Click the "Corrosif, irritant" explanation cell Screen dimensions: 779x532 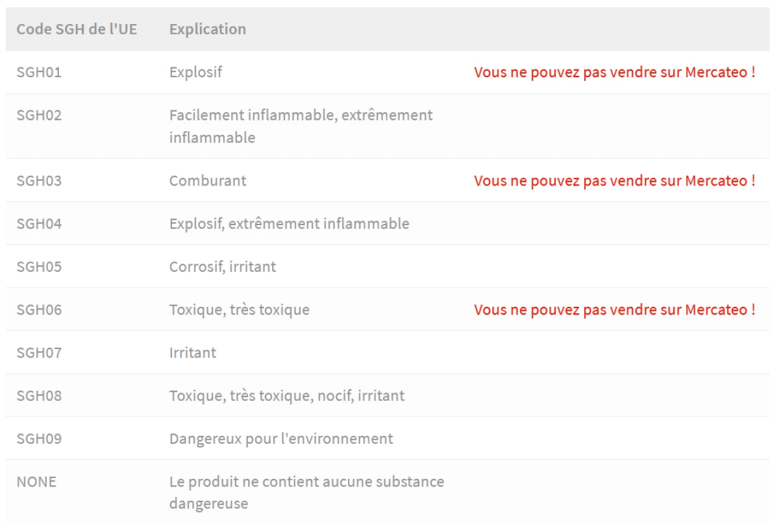click(223, 267)
